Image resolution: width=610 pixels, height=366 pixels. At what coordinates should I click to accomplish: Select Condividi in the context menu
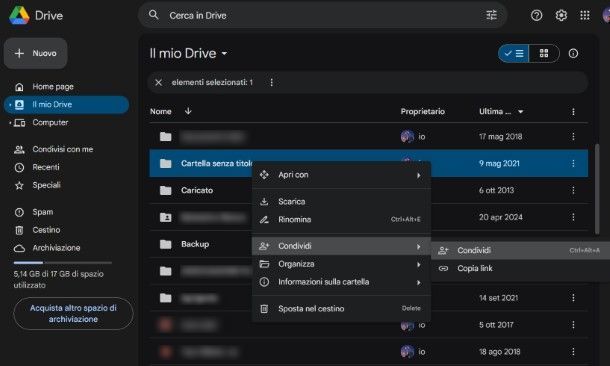click(341, 246)
